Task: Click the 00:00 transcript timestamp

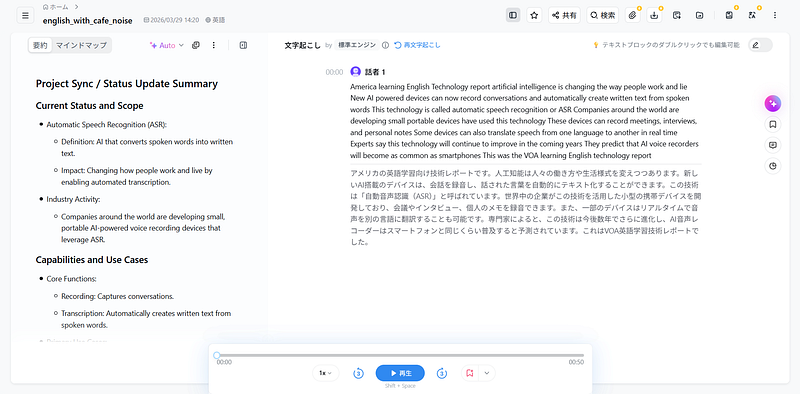Action: 334,72
